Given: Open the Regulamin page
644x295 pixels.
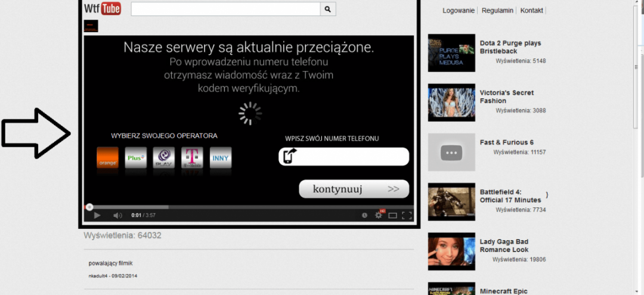Looking at the screenshot, I should [x=497, y=11].
